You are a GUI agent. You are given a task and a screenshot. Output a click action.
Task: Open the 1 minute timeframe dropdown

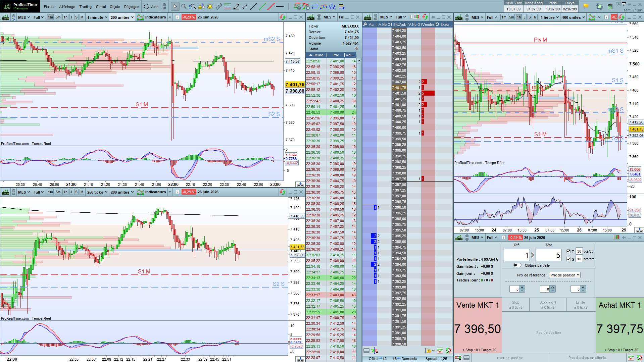(97, 17)
